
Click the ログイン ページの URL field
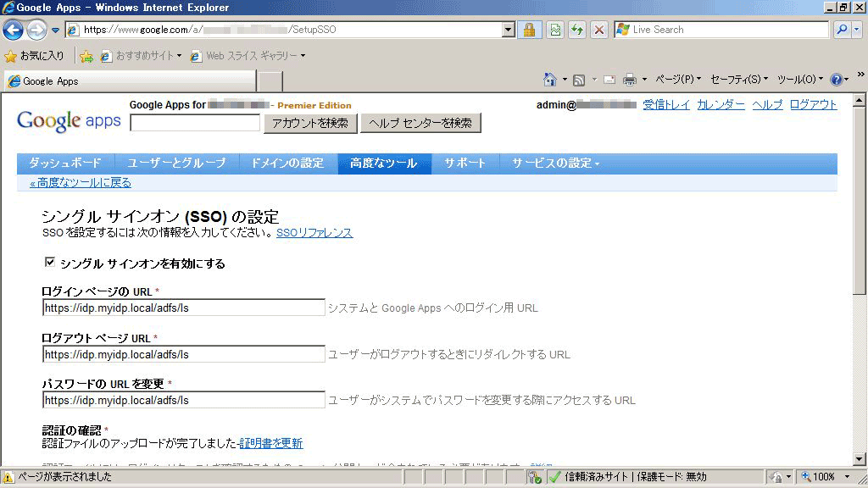pos(184,308)
